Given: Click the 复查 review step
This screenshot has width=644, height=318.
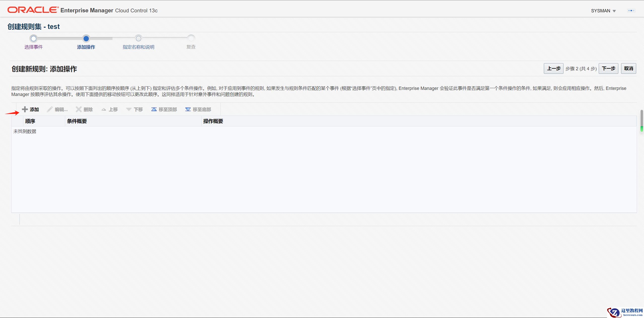Looking at the screenshot, I should pyautogui.click(x=191, y=39).
